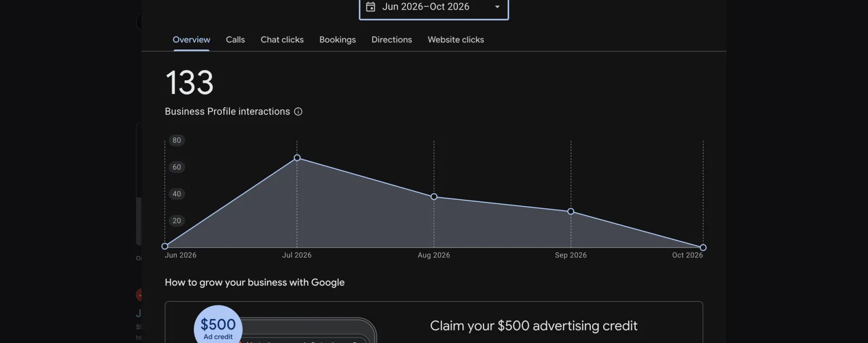The height and width of the screenshot is (343, 868).
Task: Open the Jun 2026–Oct 2026 date range dropdown
Action: (x=433, y=8)
